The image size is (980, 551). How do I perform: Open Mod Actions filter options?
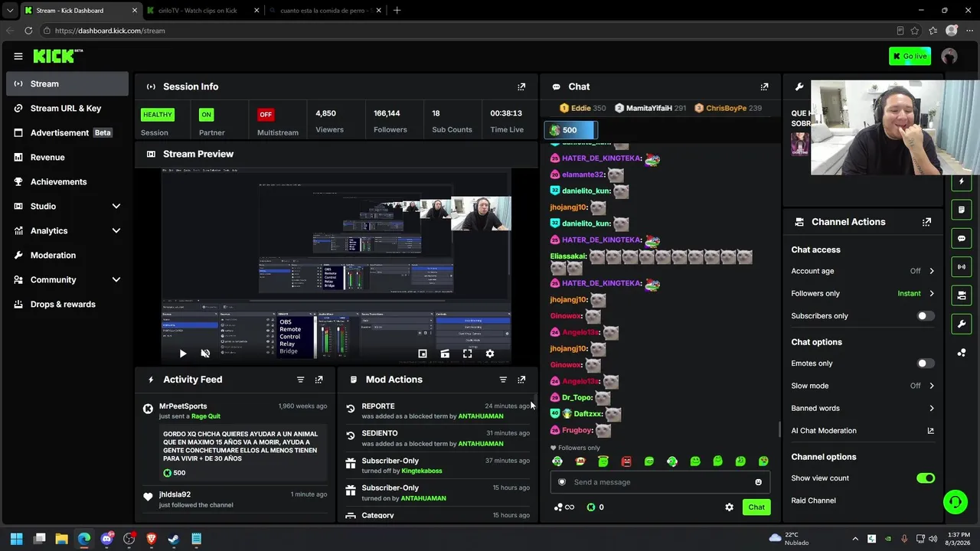503,380
